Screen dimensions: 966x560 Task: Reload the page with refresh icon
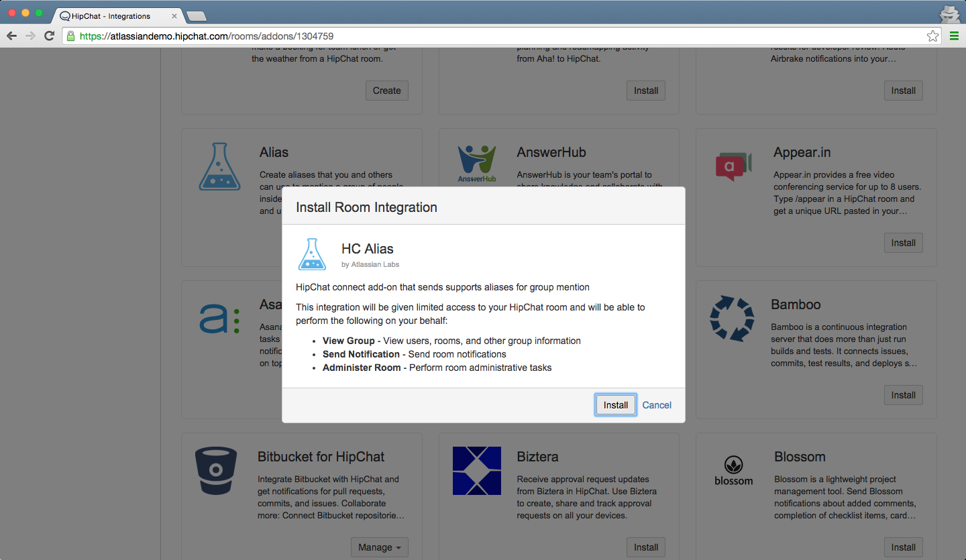coord(49,36)
